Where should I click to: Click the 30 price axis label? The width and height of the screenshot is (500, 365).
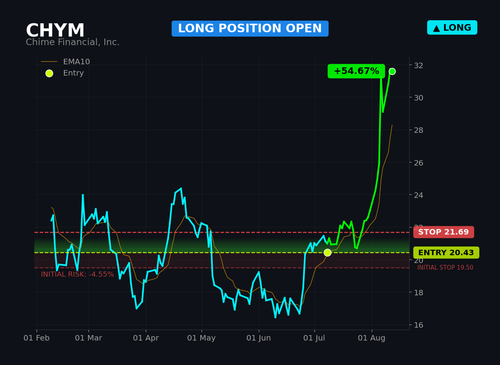[x=419, y=98]
